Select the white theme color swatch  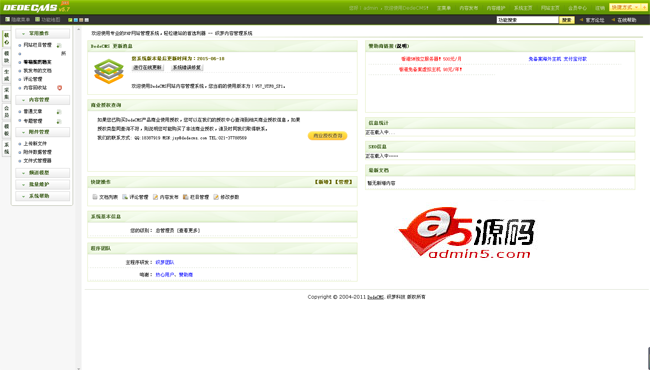point(86,19)
